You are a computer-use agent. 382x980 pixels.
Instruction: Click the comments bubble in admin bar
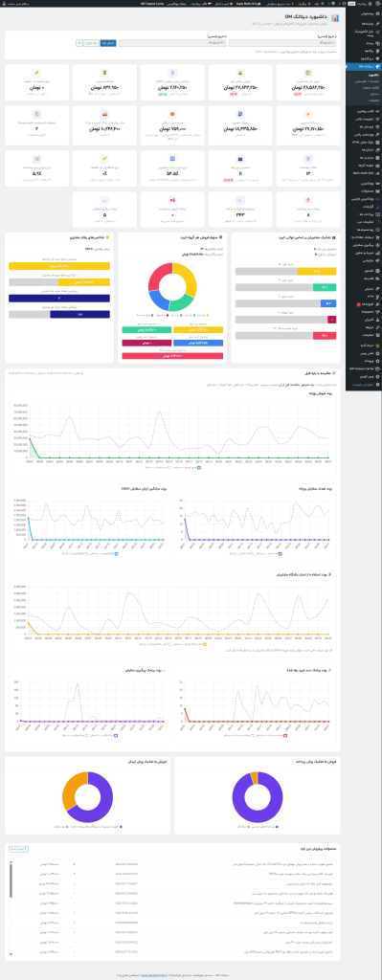(x=333, y=4)
